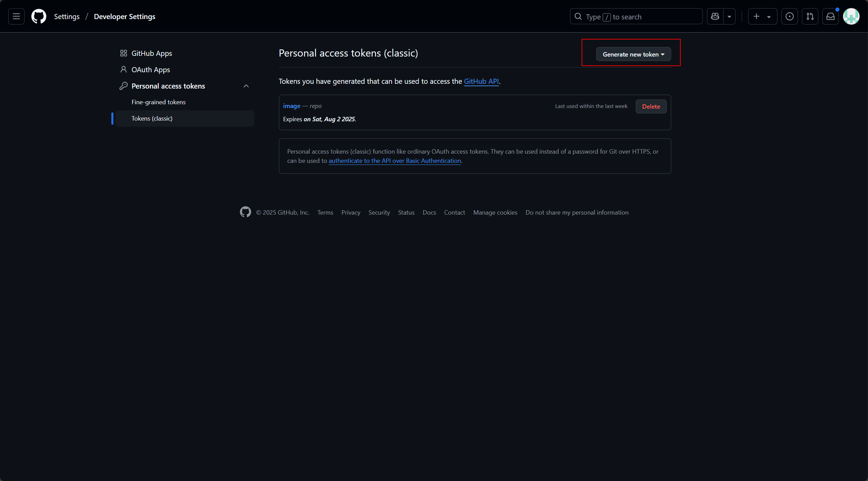Open the GitHub API link

pyautogui.click(x=481, y=81)
